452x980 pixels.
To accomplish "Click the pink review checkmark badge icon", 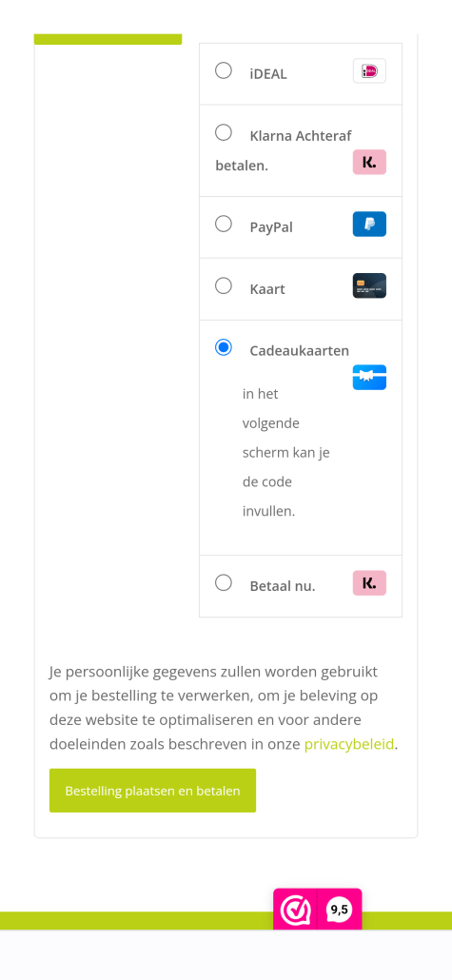I will coord(295,911).
